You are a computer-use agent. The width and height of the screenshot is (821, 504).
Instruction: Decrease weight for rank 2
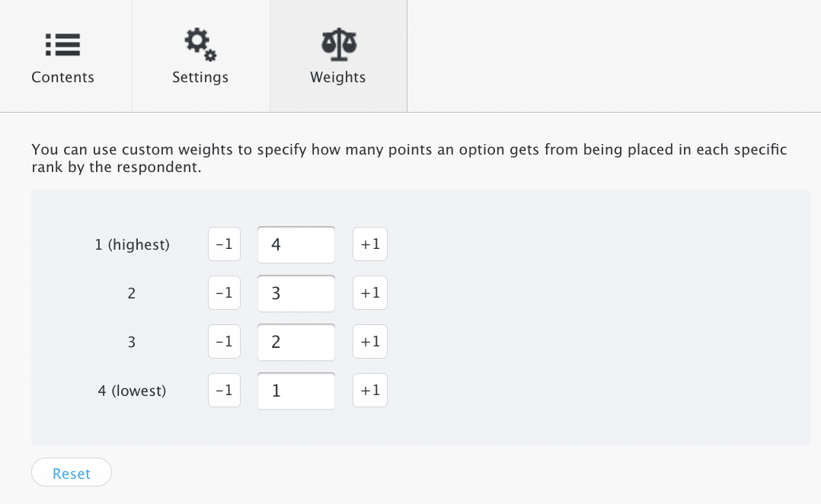click(x=224, y=292)
